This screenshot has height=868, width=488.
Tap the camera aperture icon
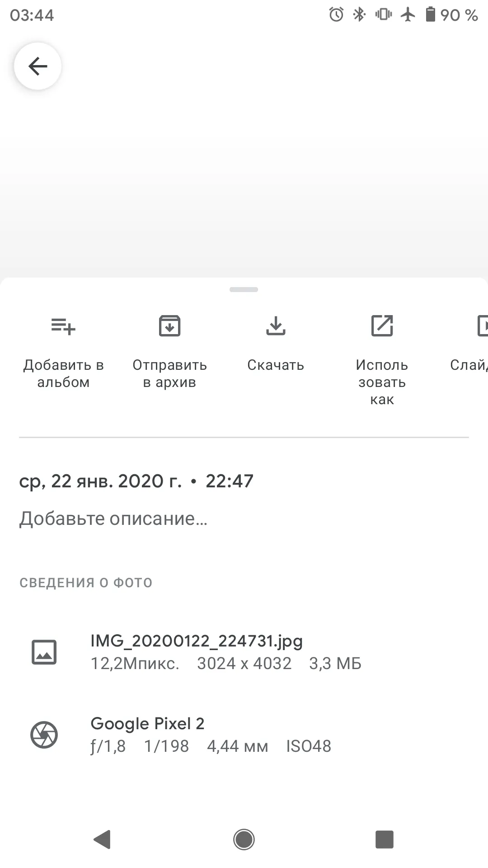[x=44, y=735]
